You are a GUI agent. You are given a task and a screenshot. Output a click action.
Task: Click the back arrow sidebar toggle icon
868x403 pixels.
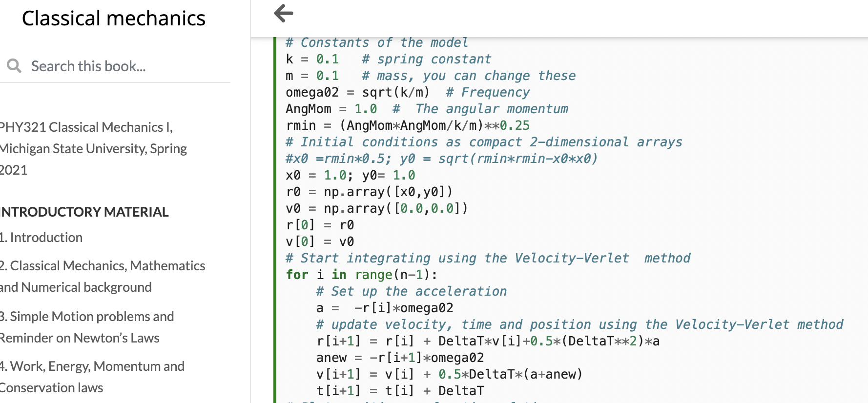tap(284, 13)
